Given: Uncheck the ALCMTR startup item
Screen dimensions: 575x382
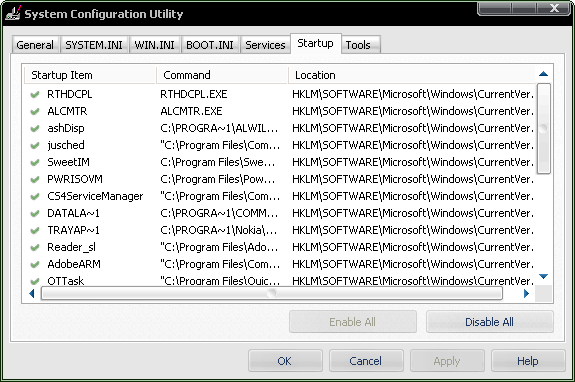Looking at the screenshot, I should [35, 111].
